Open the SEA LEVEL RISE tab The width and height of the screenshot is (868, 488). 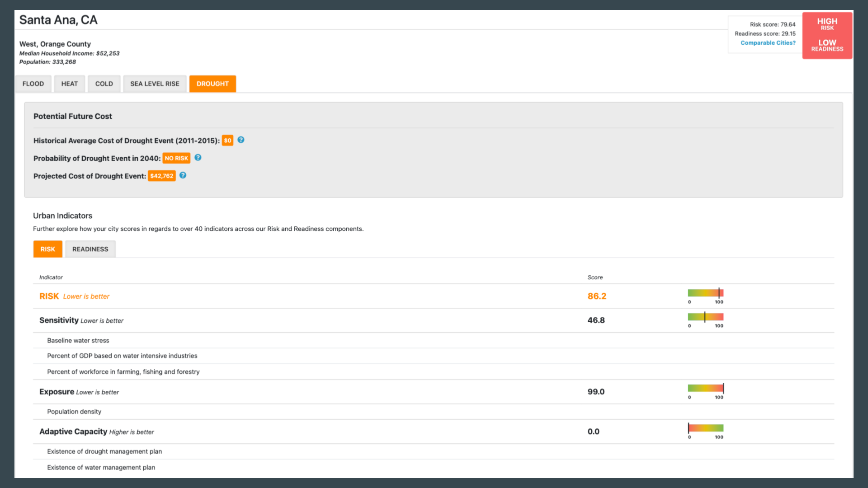(155, 84)
